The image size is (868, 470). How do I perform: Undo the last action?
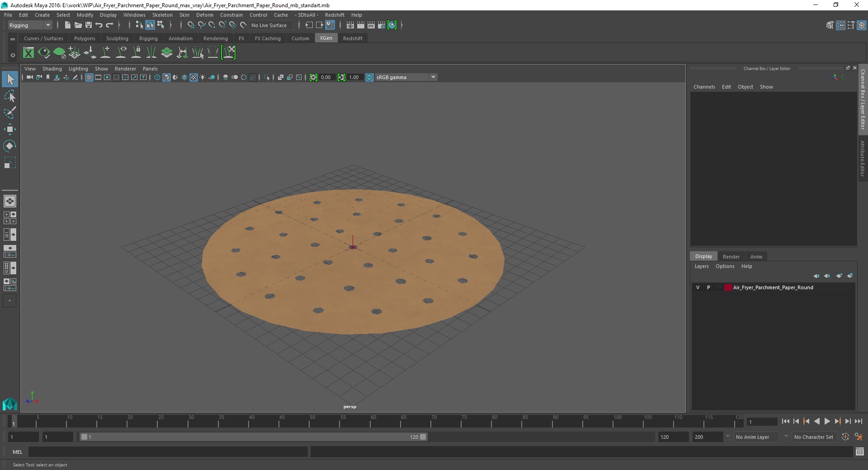pyautogui.click(x=99, y=25)
